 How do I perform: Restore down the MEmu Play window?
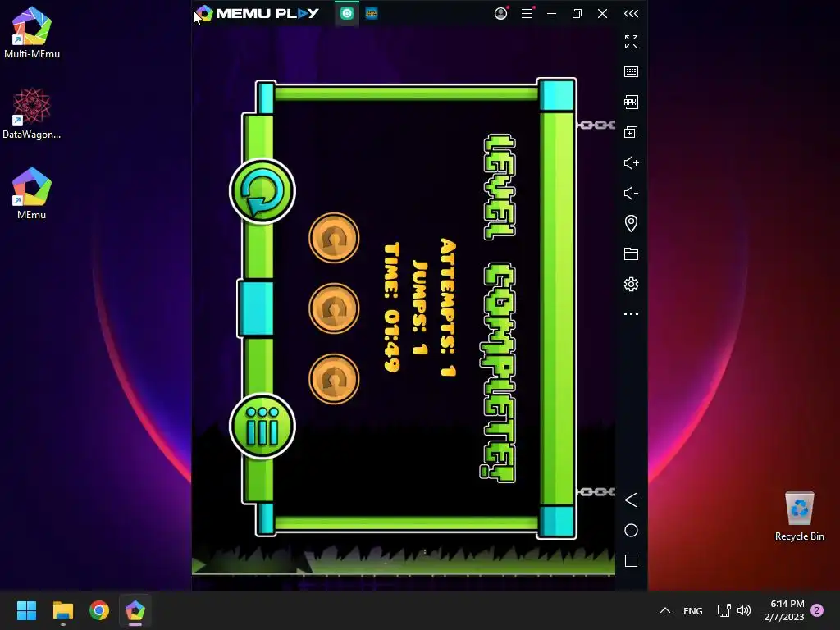coord(577,13)
